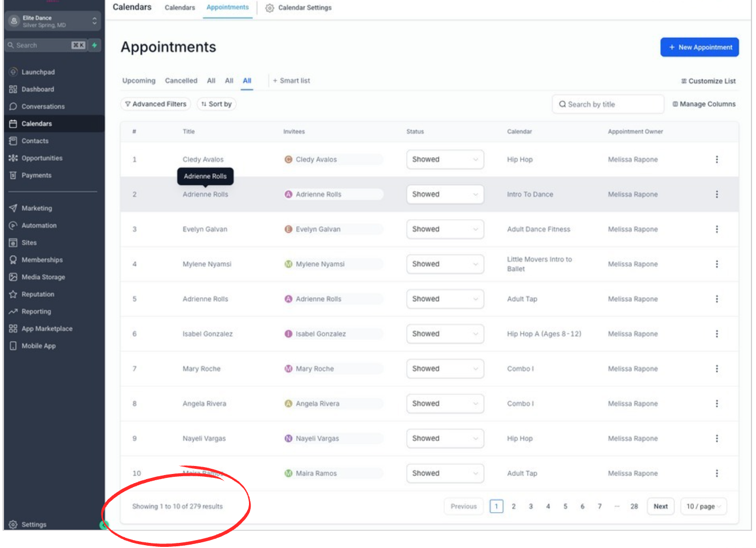Open the Sites section
The width and height of the screenshot is (756, 548).
click(29, 243)
